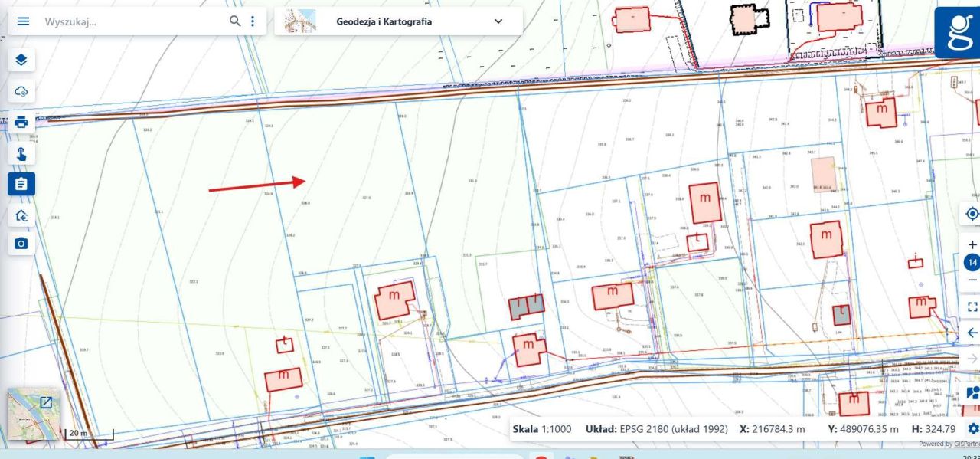The height and width of the screenshot is (459, 980).
Task: Select the active clipboard report tool
Action: coord(21,184)
